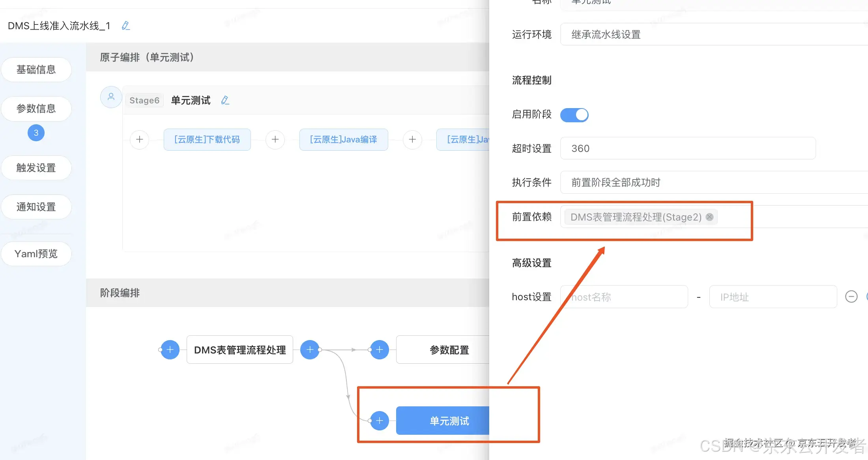
Task: Disable the 启用阶段 toggle
Action: point(574,115)
